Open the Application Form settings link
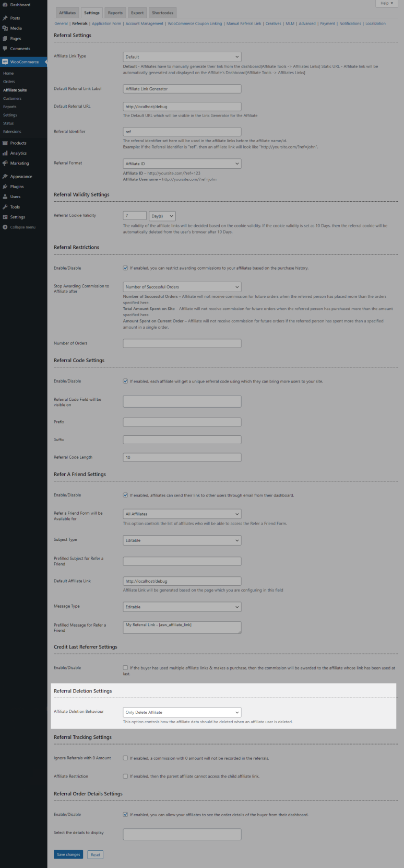The height and width of the screenshot is (868, 404). tap(106, 24)
